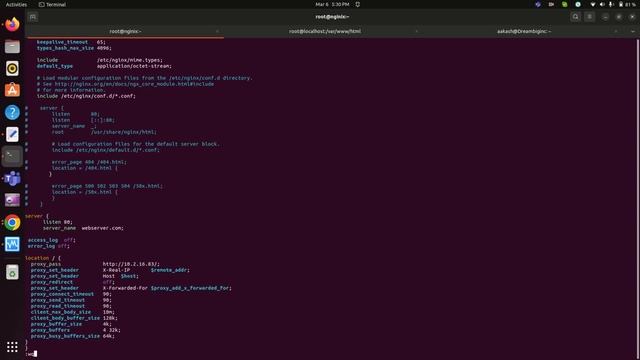
Task: Click terminal vertical scrollbar
Action: click(638, 199)
